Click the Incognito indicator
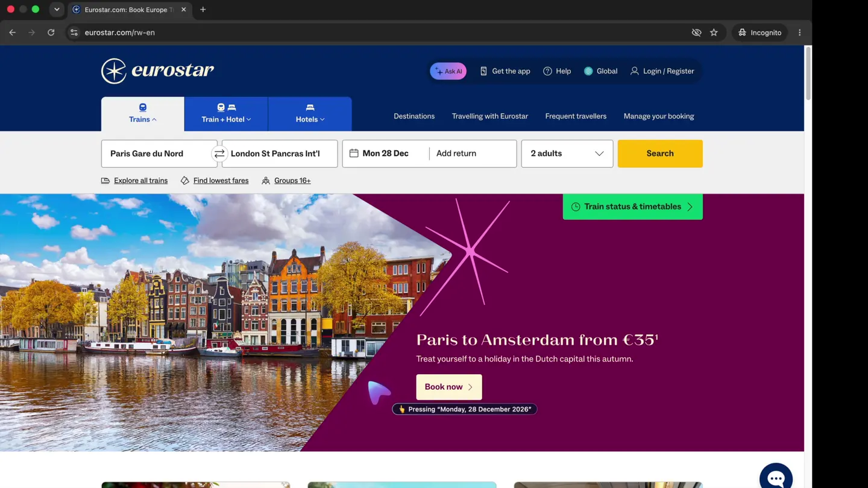This screenshot has width=868, height=488. point(759,33)
